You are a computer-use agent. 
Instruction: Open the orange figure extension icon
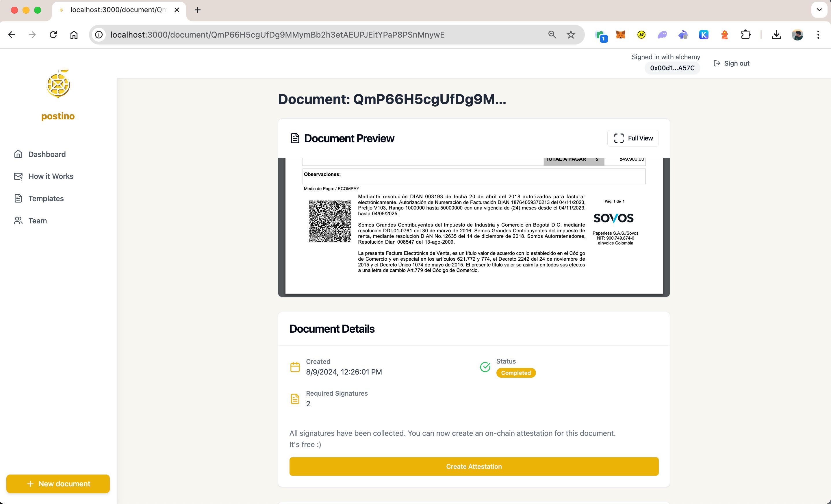coord(724,35)
